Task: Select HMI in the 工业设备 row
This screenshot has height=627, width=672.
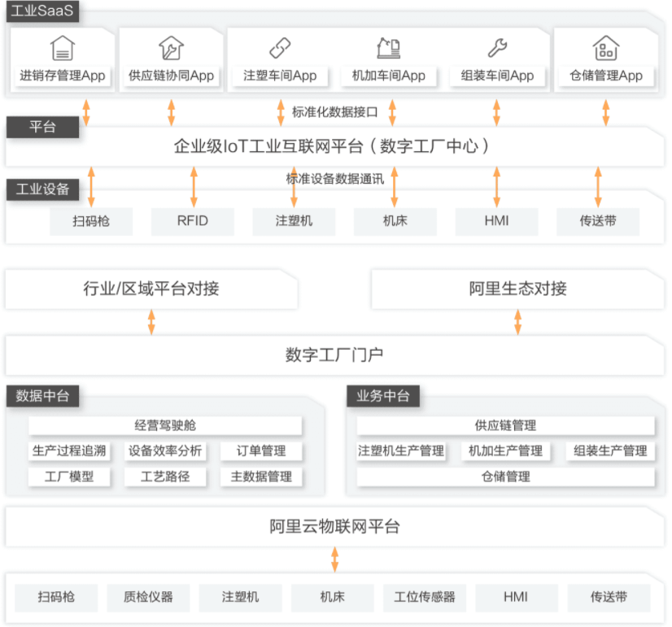Action: tap(497, 221)
